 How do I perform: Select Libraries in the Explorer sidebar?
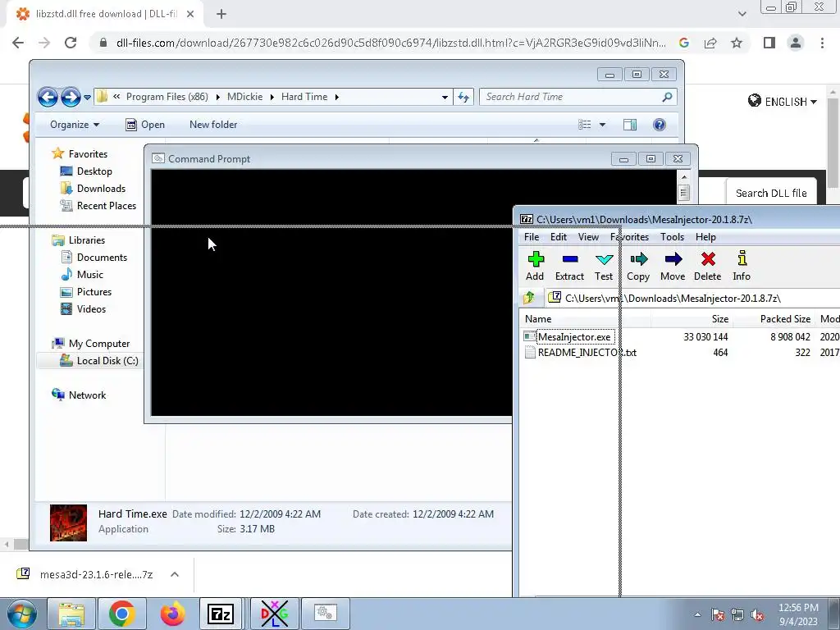click(x=86, y=240)
